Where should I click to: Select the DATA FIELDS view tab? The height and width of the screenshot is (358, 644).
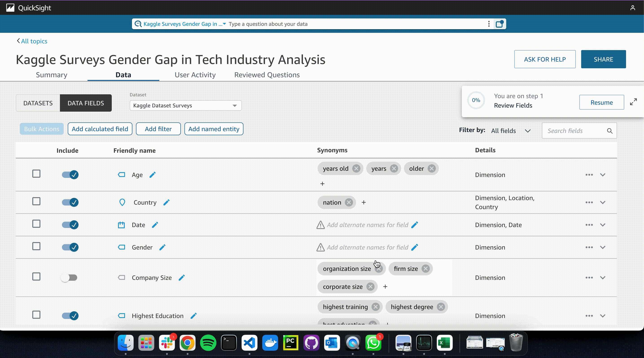click(x=86, y=103)
